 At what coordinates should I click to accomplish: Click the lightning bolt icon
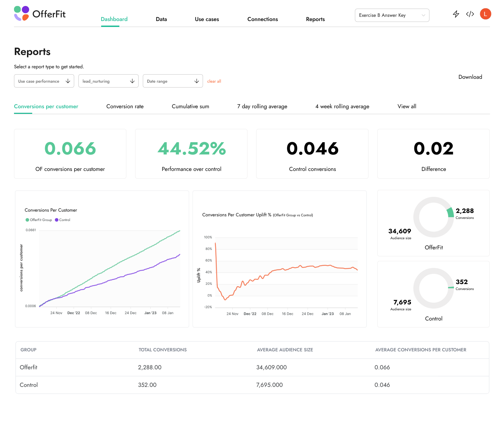pos(456,14)
